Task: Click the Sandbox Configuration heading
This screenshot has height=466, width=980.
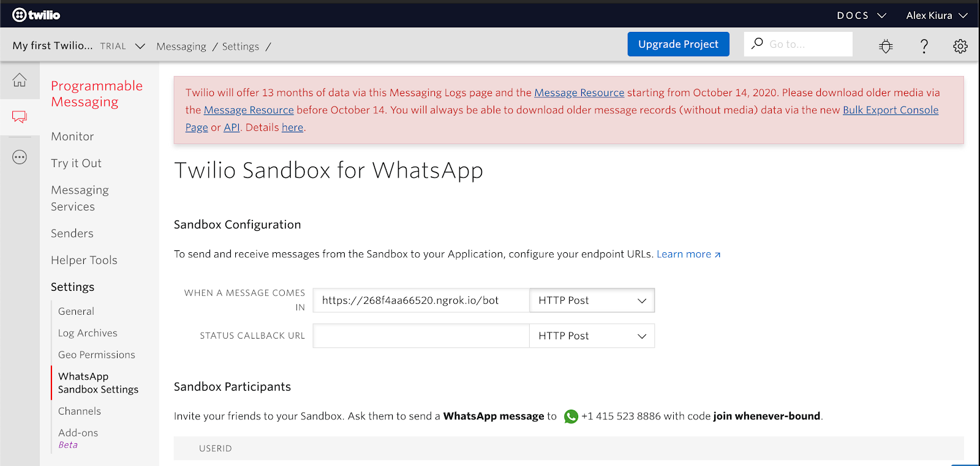Action: [x=237, y=225]
